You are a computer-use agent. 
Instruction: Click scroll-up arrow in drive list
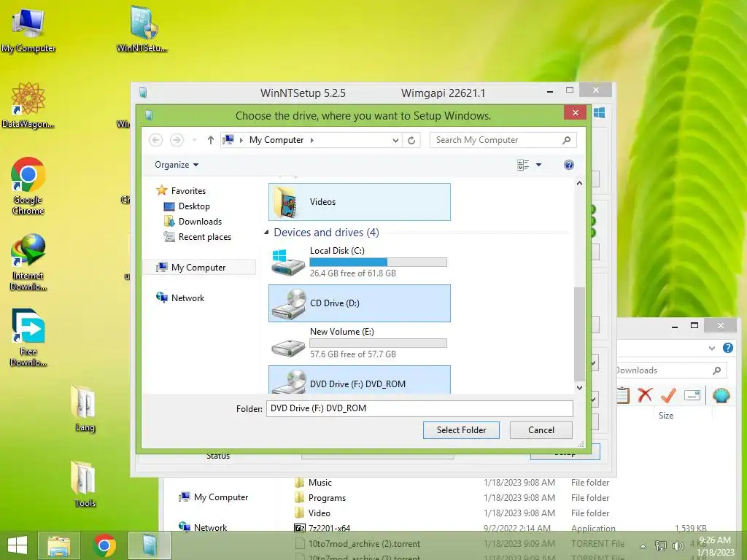(x=579, y=183)
